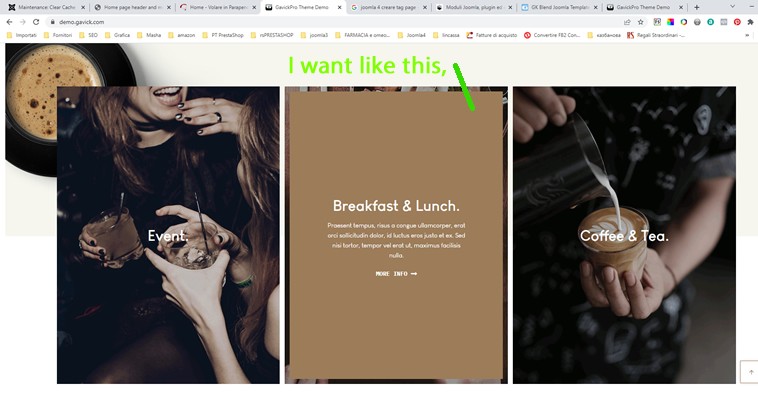Click the scroll-to-top arrow button
Screen dimensions: 758x409
coord(751,372)
